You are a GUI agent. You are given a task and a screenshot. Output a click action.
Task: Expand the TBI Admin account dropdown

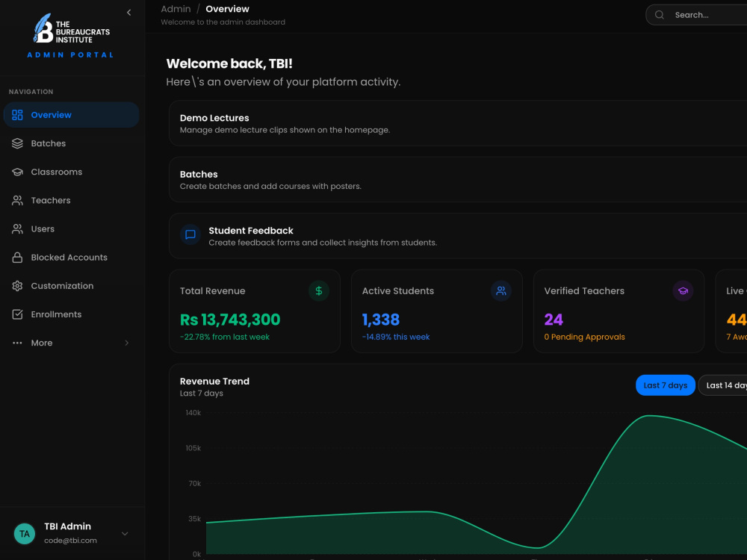pyautogui.click(x=125, y=534)
